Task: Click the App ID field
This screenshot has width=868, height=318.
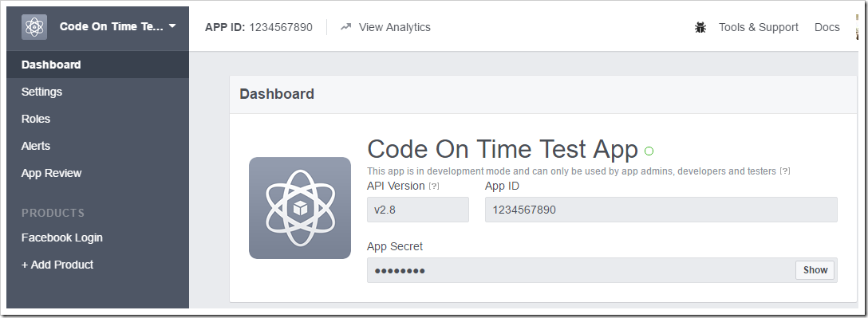Action: click(661, 210)
